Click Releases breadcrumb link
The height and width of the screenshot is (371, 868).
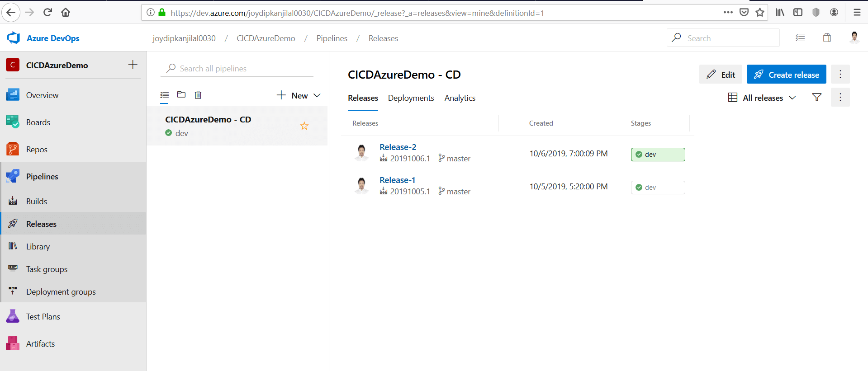(383, 38)
